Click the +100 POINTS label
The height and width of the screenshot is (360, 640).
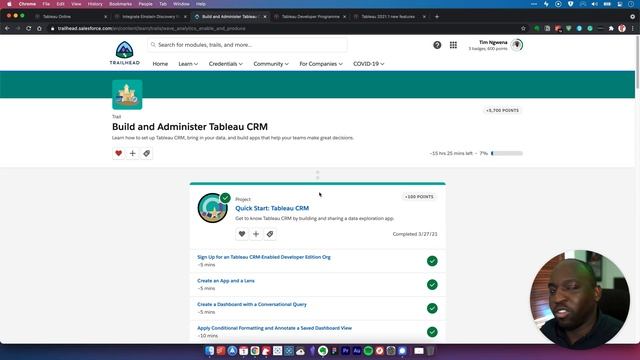(419, 197)
